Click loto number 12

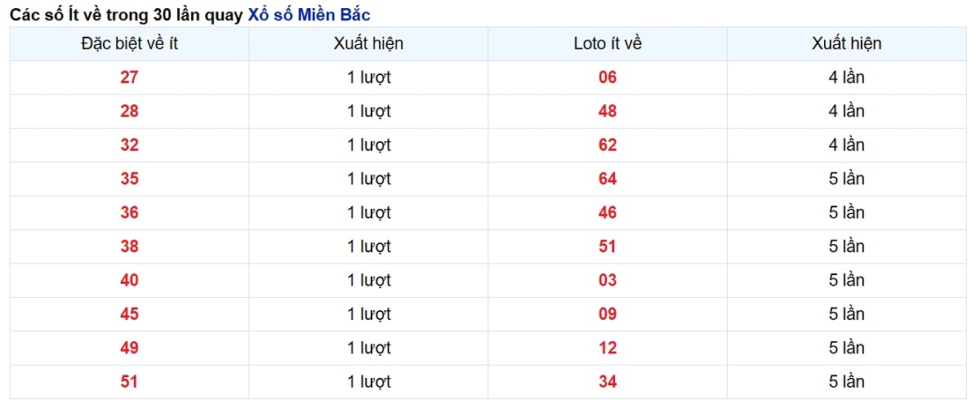point(608,349)
